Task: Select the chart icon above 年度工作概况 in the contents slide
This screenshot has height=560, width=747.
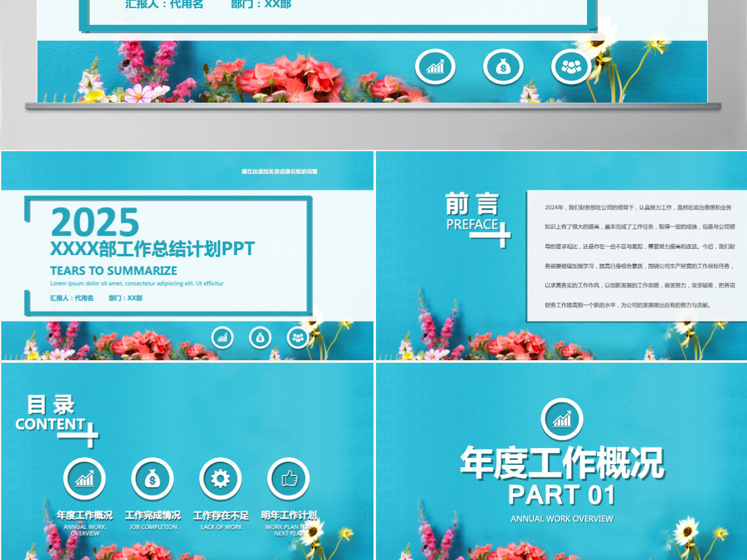Action: (x=85, y=478)
